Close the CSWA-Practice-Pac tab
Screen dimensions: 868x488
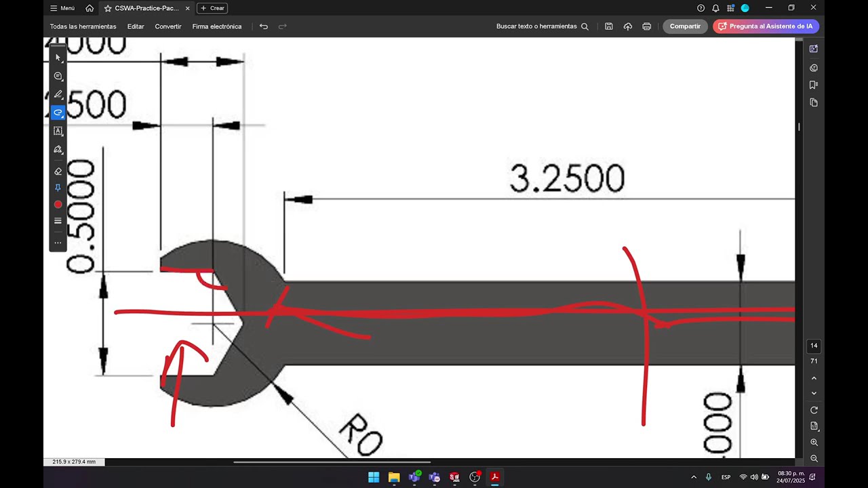point(187,8)
